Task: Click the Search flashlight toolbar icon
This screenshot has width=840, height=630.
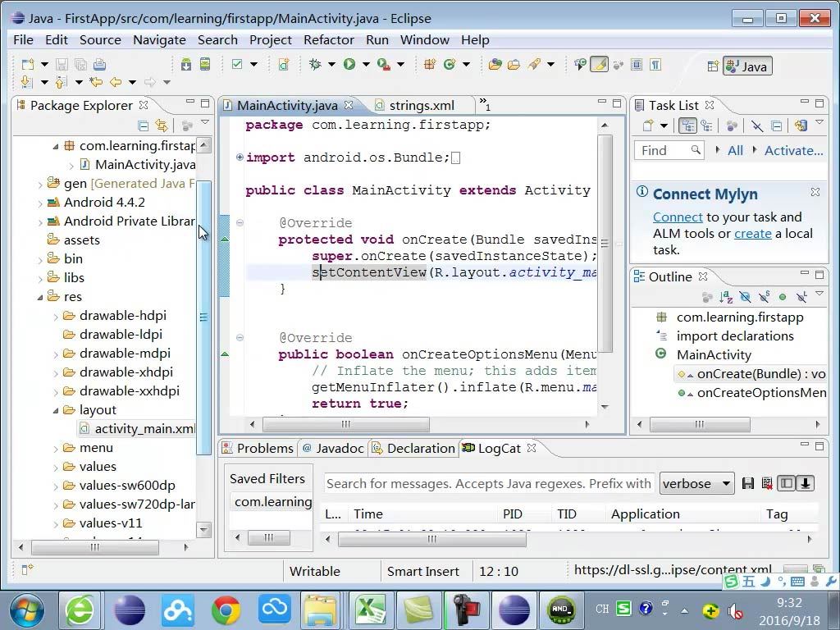Action: (x=534, y=65)
